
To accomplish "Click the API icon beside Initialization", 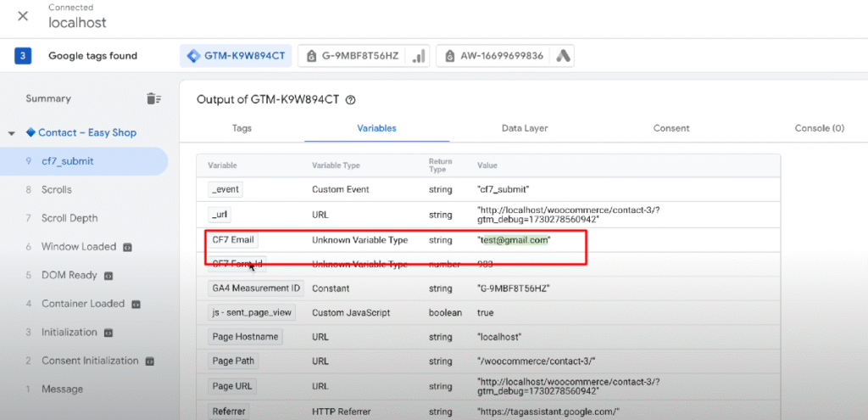I will pos(108,333).
